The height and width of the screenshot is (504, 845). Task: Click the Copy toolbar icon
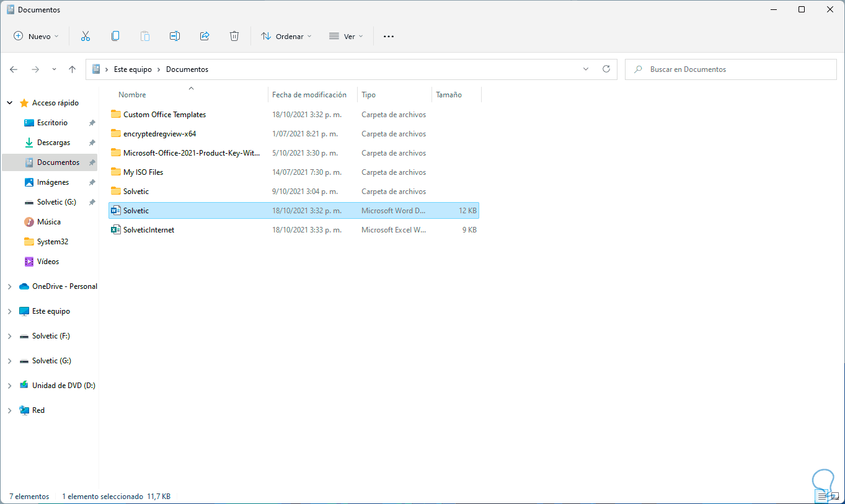[x=115, y=37]
